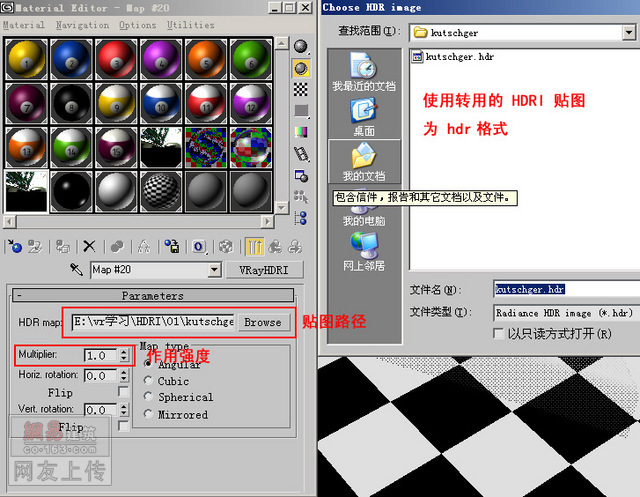The image size is (640, 497).
Task: Select the Angular map type
Action: pyautogui.click(x=148, y=363)
